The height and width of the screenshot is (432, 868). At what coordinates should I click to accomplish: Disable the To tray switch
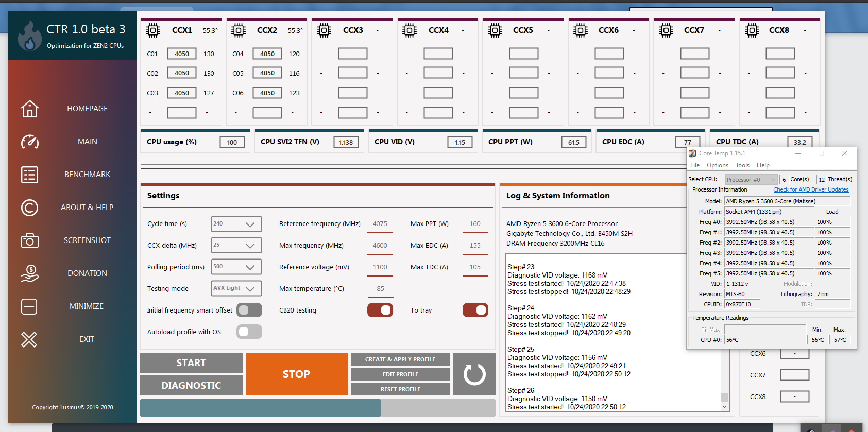[475, 310]
